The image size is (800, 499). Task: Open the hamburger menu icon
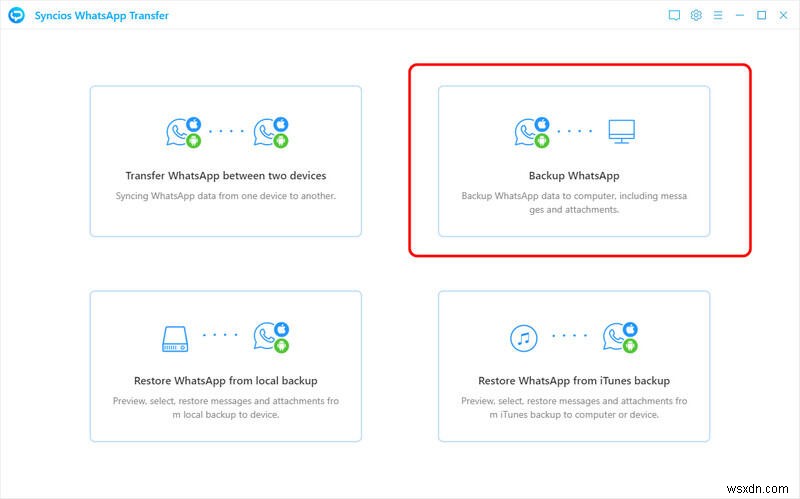tap(718, 15)
